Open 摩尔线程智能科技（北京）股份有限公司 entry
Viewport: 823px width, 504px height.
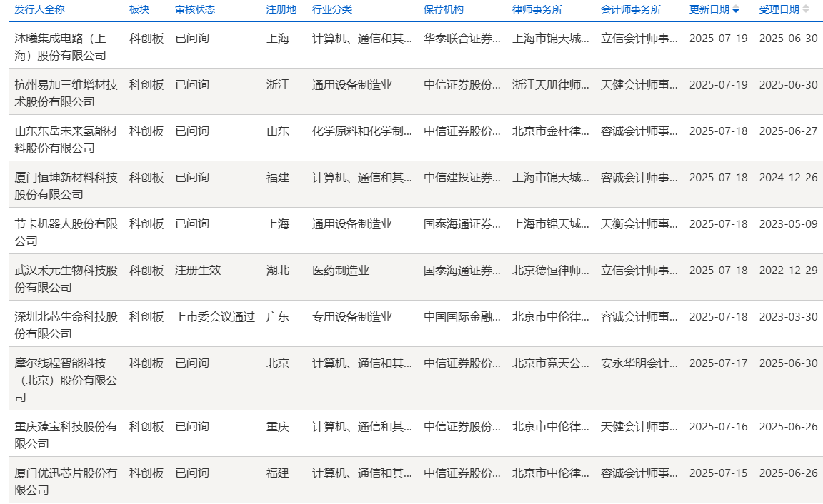click(x=66, y=380)
